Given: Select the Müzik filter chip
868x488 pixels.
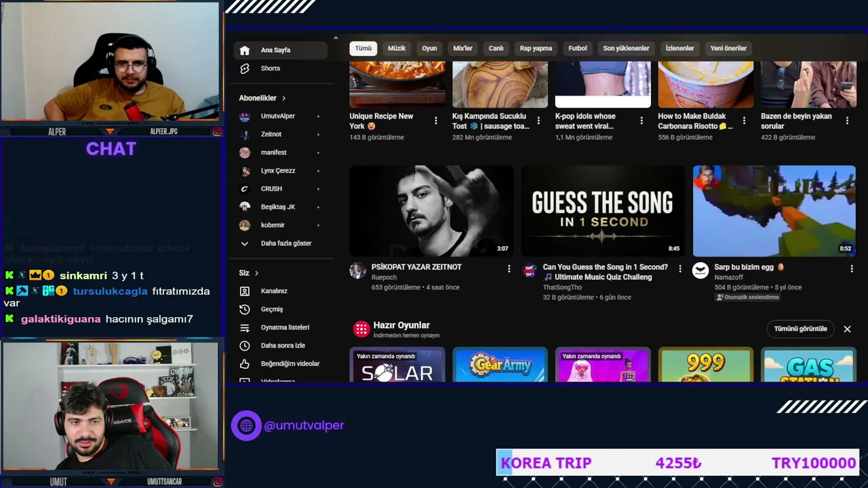Looking at the screenshot, I should (x=397, y=48).
